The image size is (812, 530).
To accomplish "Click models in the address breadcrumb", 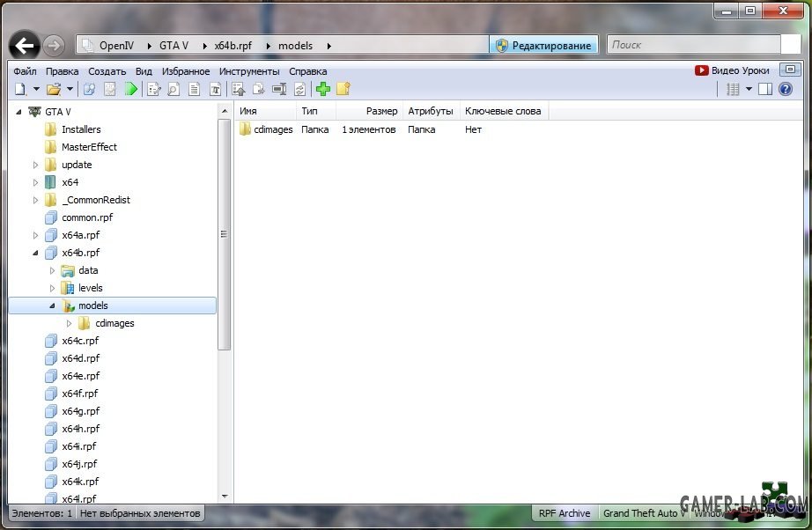I will pos(296,46).
